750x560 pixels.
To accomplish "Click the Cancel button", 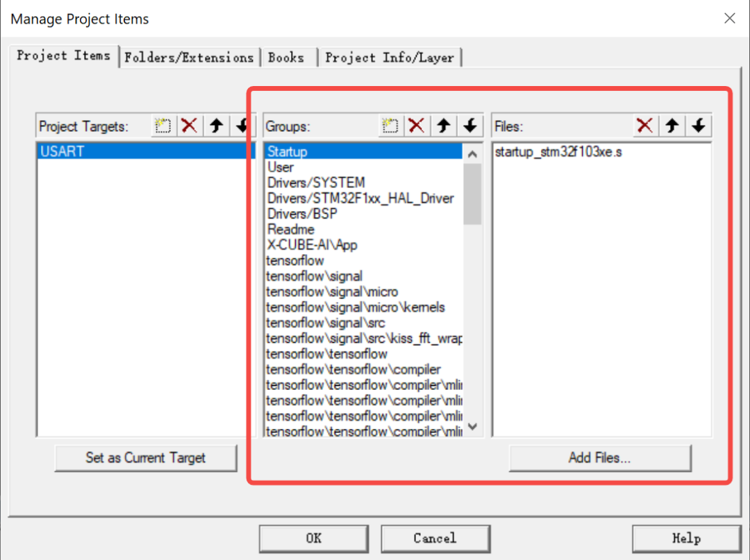I will [x=435, y=538].
